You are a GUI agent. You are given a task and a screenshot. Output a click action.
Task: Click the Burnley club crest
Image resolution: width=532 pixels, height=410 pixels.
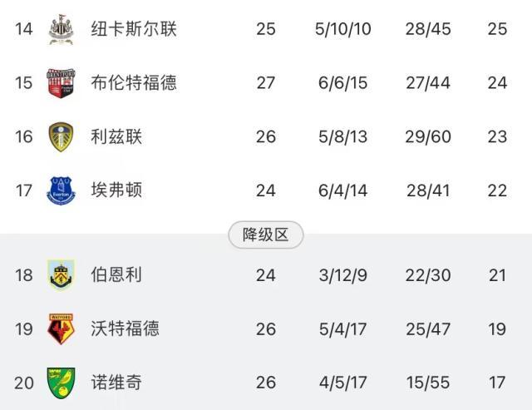click(62, 274)
